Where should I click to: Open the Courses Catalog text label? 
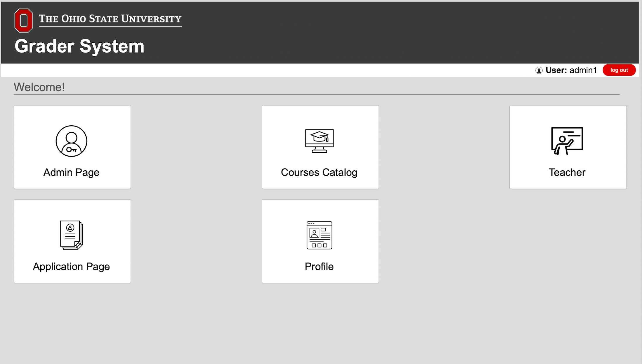319,172
